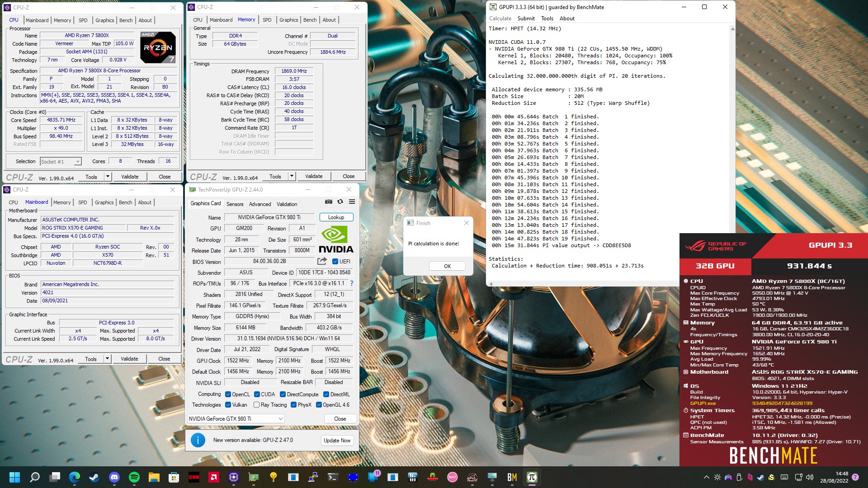Viewport: 868px width, 488px height.
Task: Show hidden system tray icons chevron
Action: (x=706, y=477)
